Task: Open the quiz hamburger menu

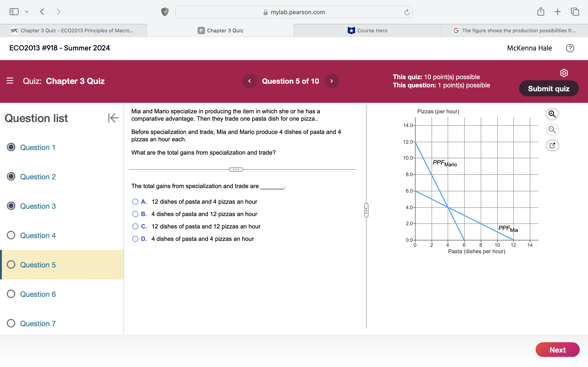Action: (x=10, y=81)
